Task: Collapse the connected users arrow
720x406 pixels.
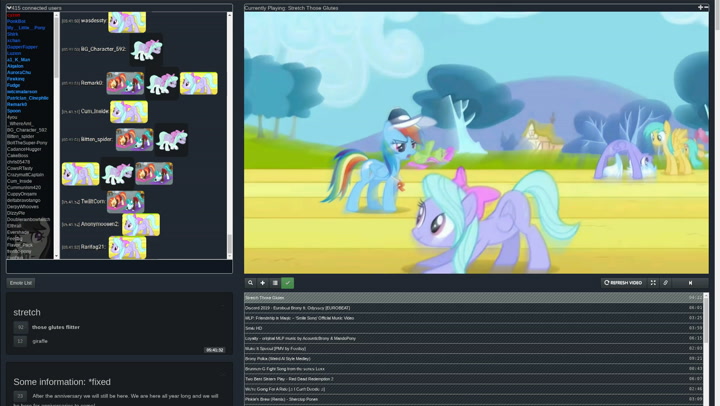Action: [x=9, y=8]
